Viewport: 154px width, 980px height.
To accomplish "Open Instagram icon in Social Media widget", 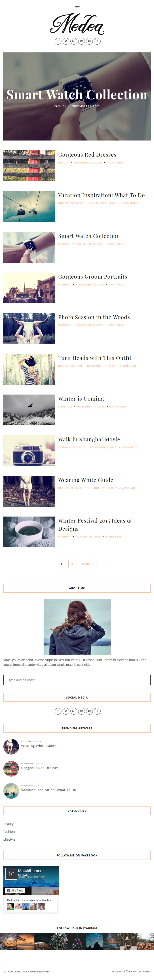I will point(97,711).
